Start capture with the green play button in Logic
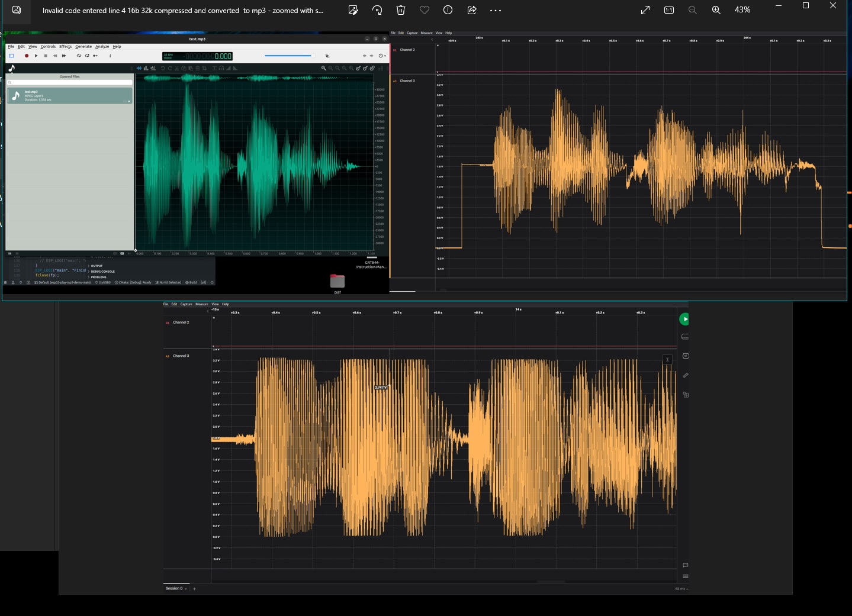 pyautogui.click(x=684, y=319)
